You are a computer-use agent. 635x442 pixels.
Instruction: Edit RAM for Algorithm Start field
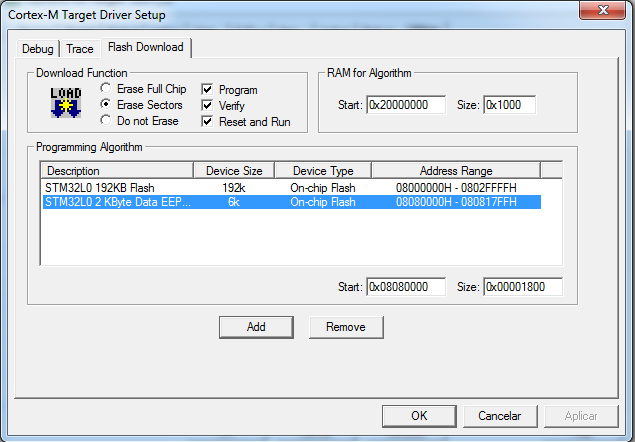(406, 105)
